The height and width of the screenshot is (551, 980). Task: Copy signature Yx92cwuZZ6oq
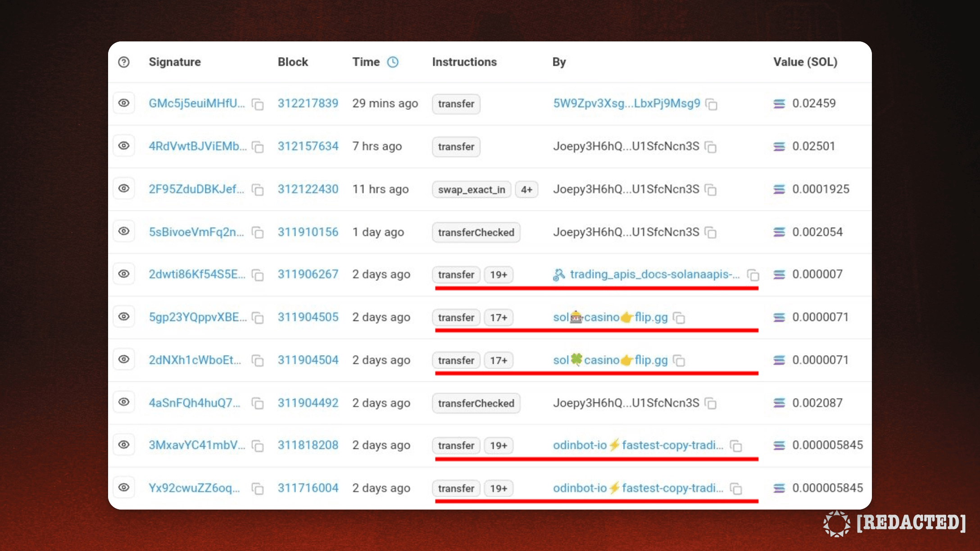coord(258,489)
